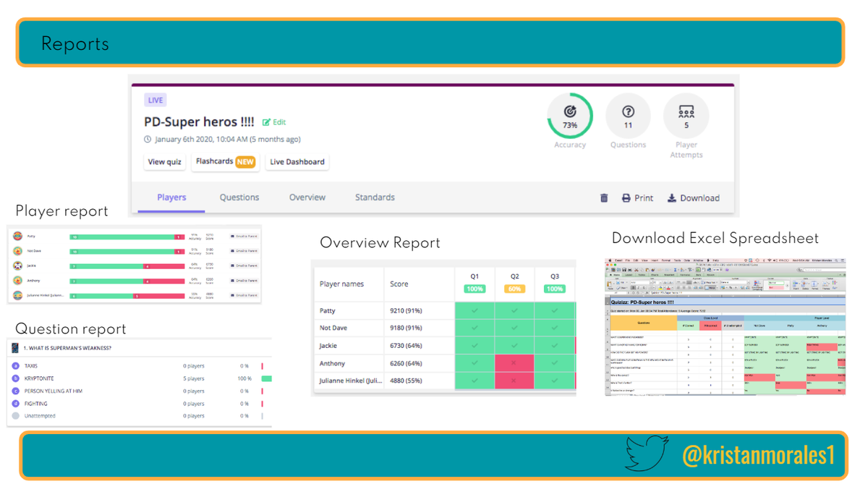Click Patty in overview report table
This screenshot has height=484, width=868.
328,310
